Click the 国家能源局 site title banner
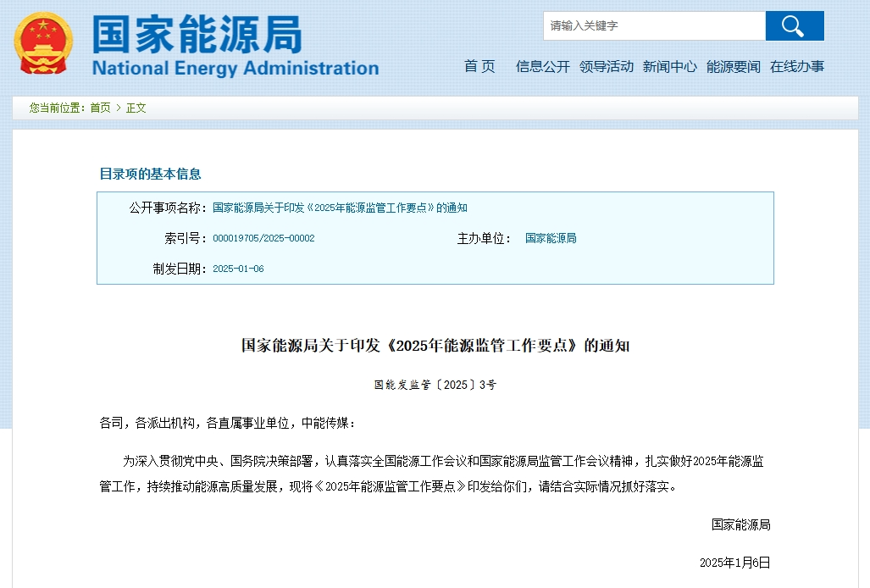The width and height of the screenshot is (870, 588). pyautogui.click(x=197, y=35)
